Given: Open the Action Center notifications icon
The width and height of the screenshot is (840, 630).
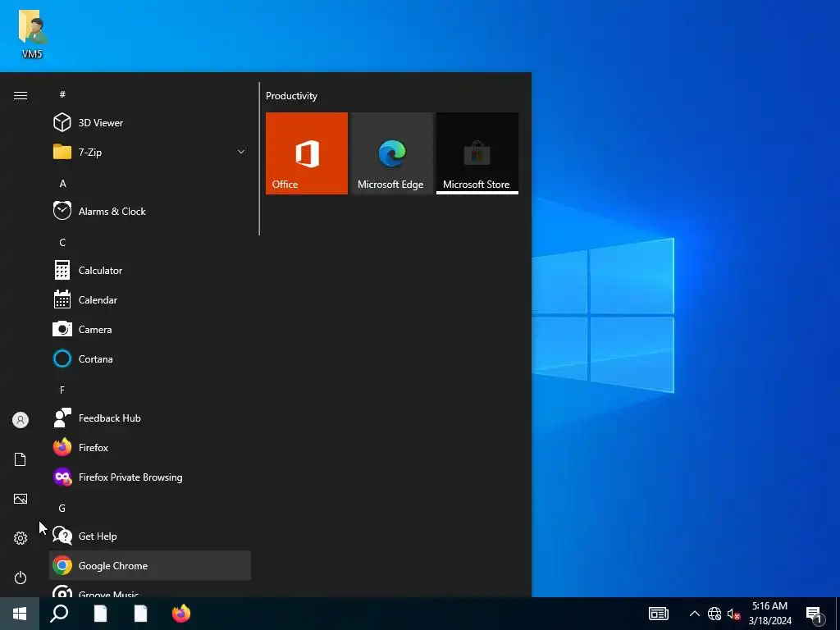Looking at the screenshot, I should [815, 614].
